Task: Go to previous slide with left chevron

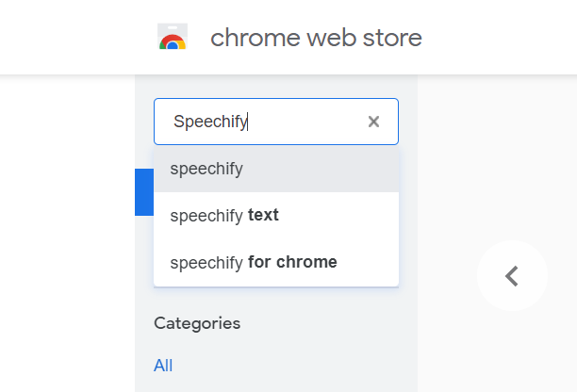Action: pos(512,276)
